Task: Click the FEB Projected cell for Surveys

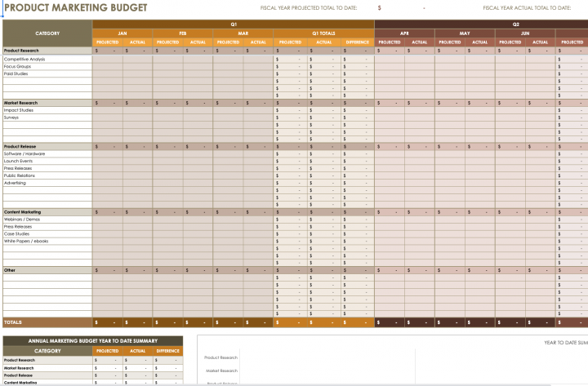Action: [x=168, y=118]
